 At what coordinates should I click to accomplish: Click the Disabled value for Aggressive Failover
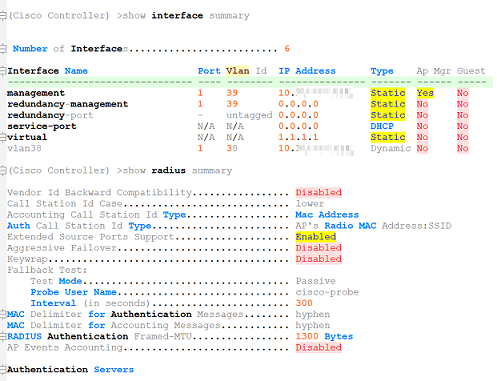[319, 248]
